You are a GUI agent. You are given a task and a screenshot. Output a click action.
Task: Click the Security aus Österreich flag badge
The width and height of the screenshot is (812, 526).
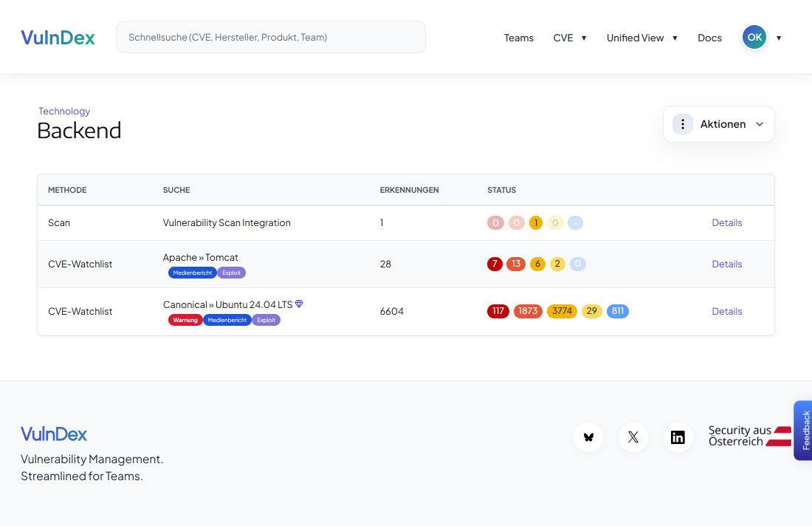[x=749, y=436]
